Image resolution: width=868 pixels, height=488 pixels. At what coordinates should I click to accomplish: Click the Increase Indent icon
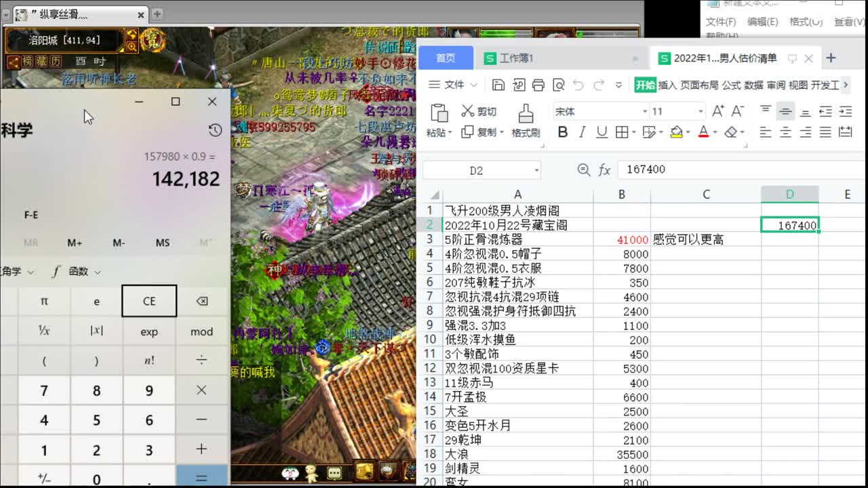pos(845,111)
